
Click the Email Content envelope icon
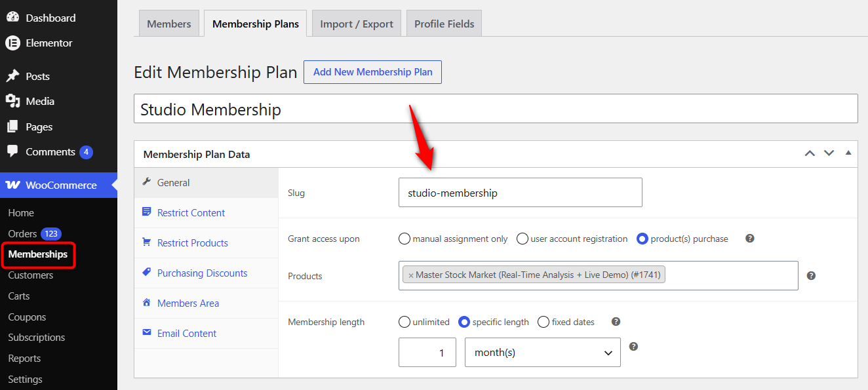pyautogui.click(x=146, y=333)
